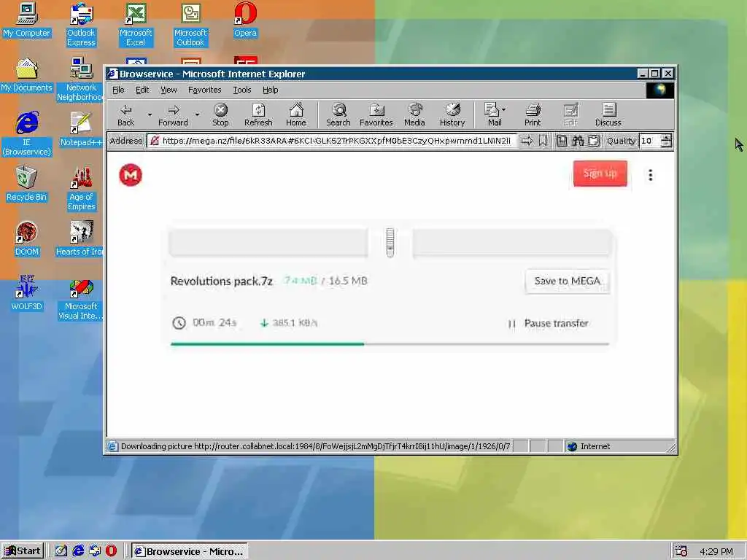Click the Start button

(23, 551)
